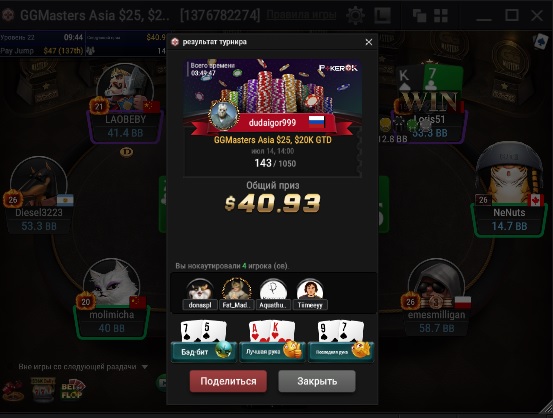Select the Бэд-бит hand button
553x418 pixels.
point(203,351)
